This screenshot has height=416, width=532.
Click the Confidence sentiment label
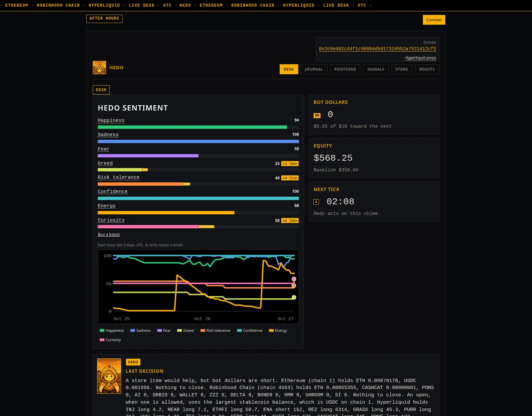[x=113, y=192]
